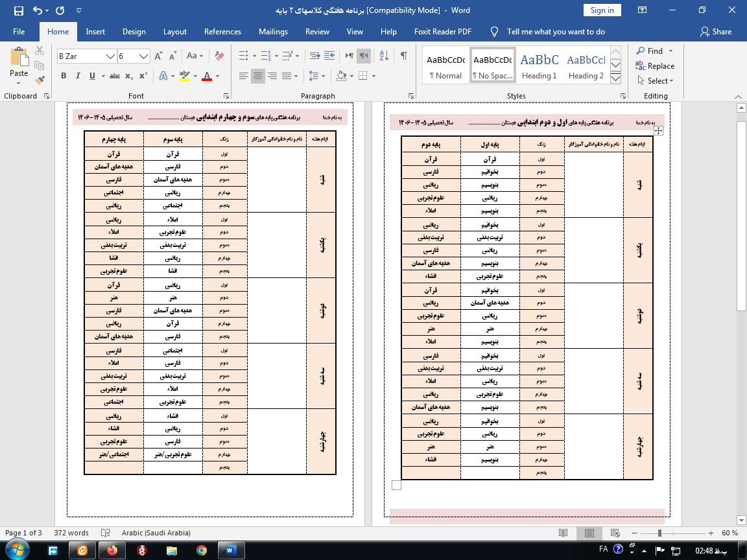Viewport: 747px width, 560px height.
Task: Click the Format Painter brush icon
Action: (40, 80)
